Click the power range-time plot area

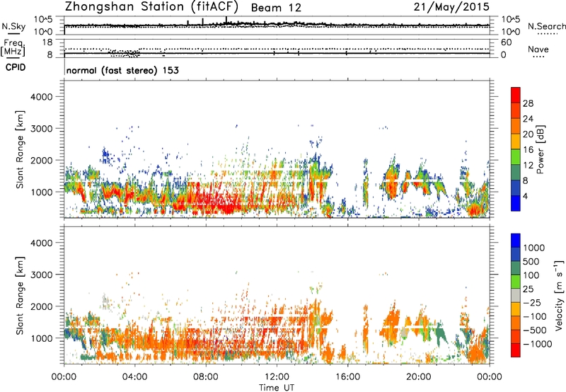click(x=277, y=149)
